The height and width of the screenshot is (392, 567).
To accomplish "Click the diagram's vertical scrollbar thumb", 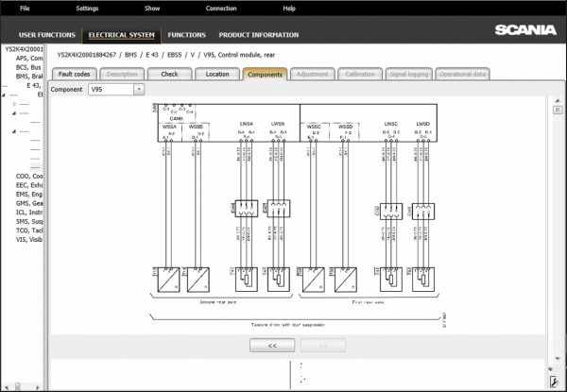I will (558, 110).
